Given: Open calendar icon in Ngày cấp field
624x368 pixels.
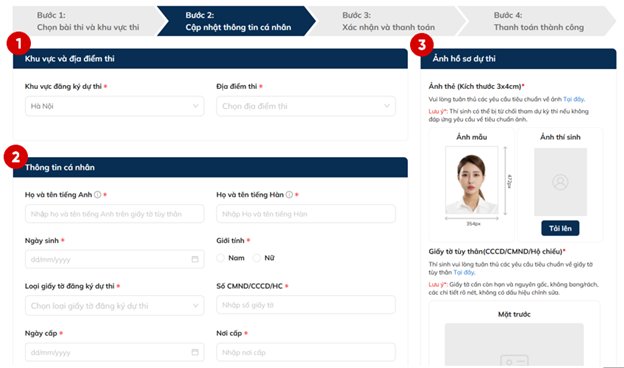Looking at the screenshot, I should click(x=195, y=352).
